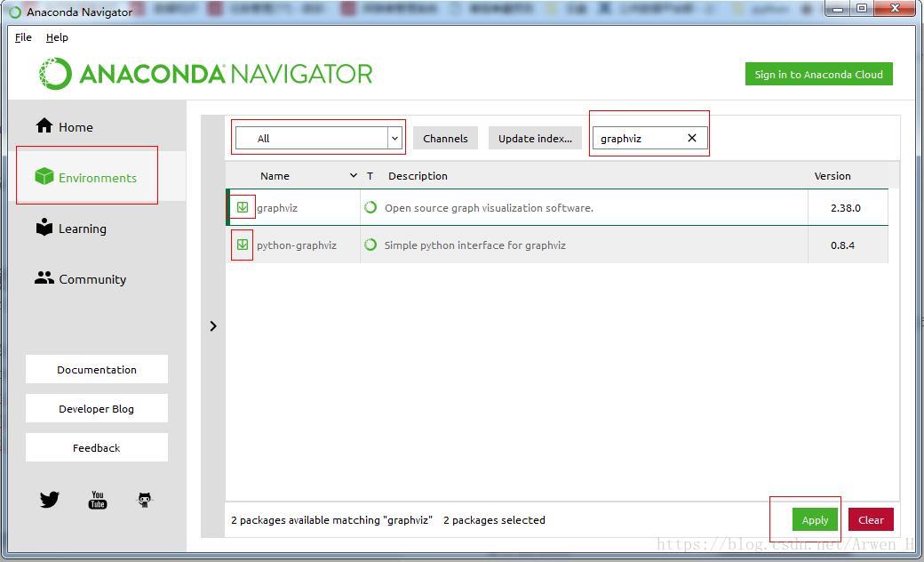Click the Description column header

[418, 176]
